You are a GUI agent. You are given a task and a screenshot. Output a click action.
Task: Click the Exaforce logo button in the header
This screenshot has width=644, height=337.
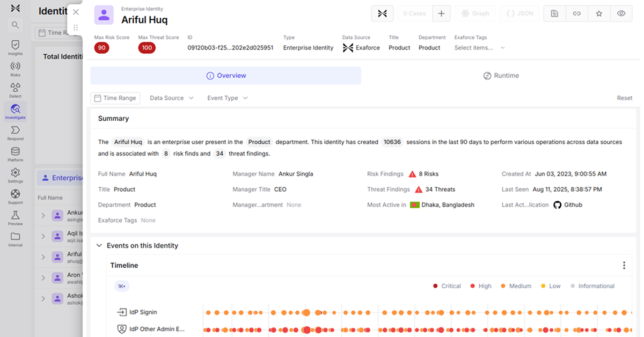[382, 13]
